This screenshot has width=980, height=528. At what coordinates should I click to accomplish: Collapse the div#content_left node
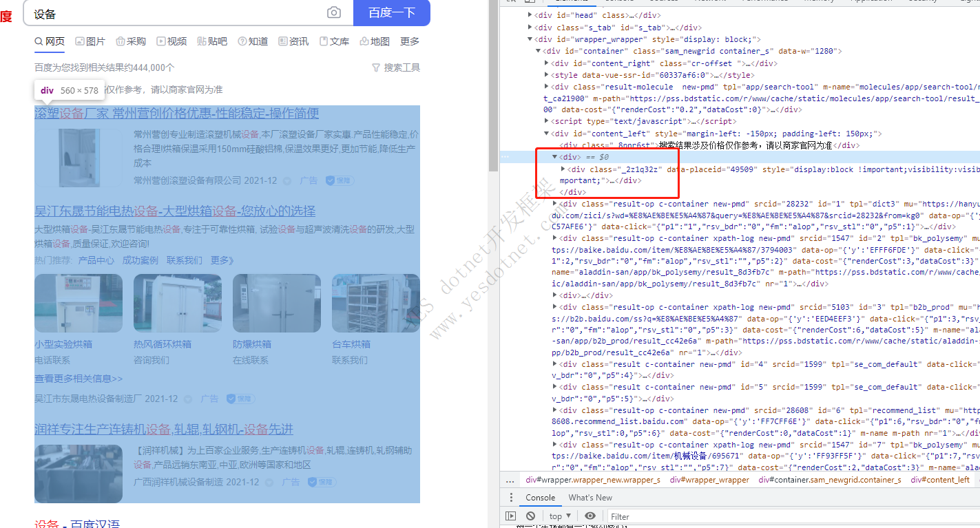(x=546, y=134)
